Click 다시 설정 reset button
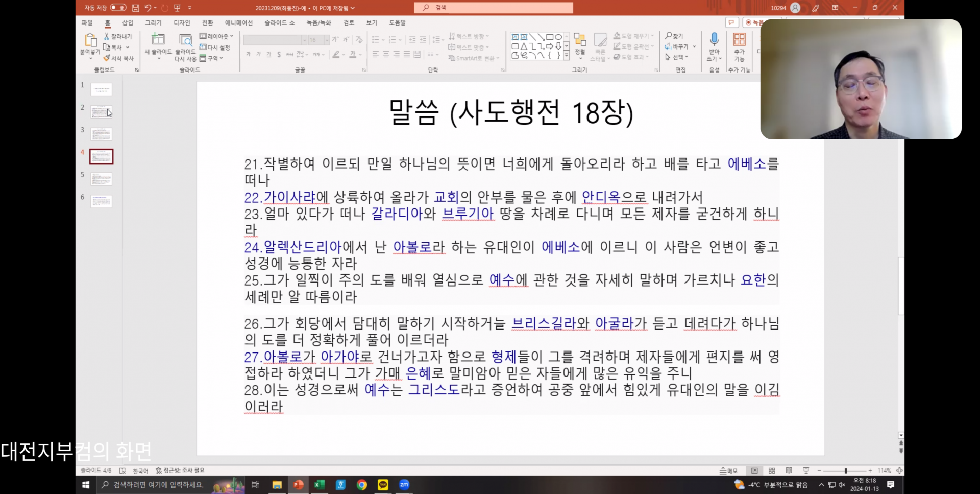The width and height of the screenshot is (980, 494). click(x=215, y=48)
